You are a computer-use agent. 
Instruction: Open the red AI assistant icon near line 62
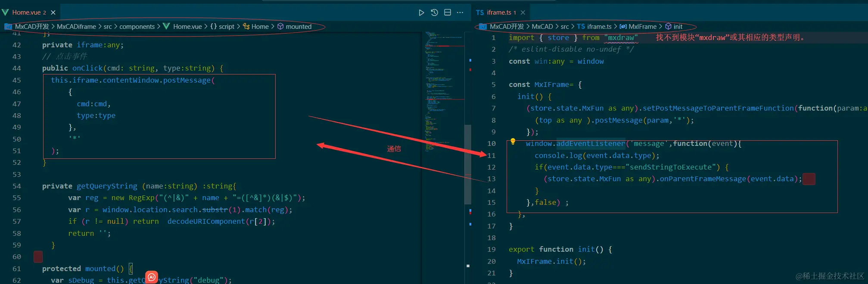click(152, 277)
